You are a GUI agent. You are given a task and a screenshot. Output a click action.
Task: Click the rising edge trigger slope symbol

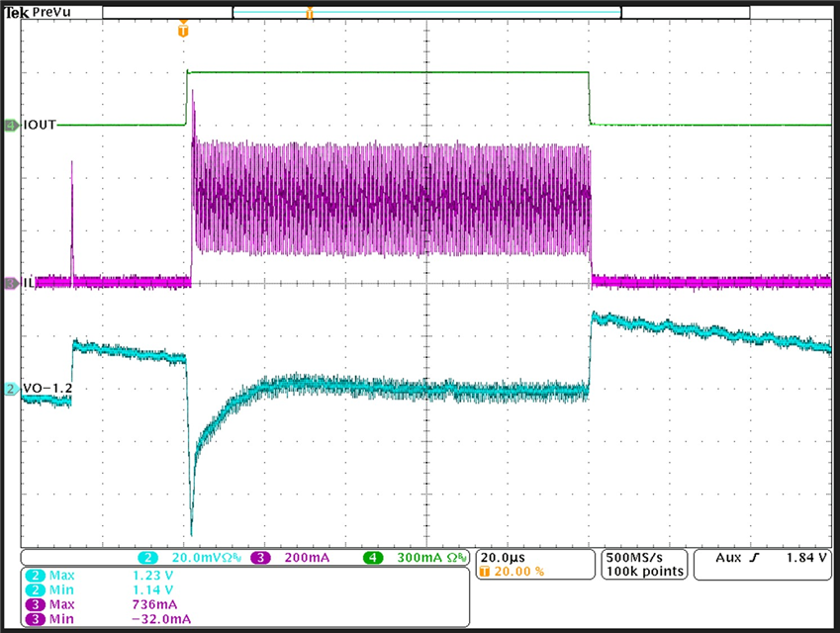coord(753,558)
